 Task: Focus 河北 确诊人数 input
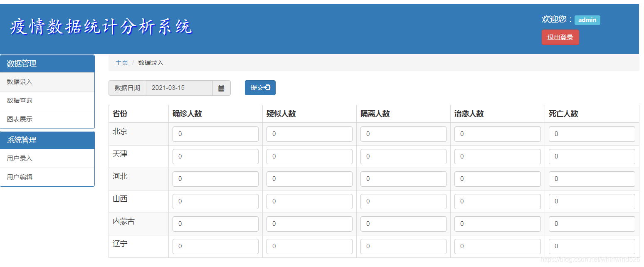coord(215,179)
